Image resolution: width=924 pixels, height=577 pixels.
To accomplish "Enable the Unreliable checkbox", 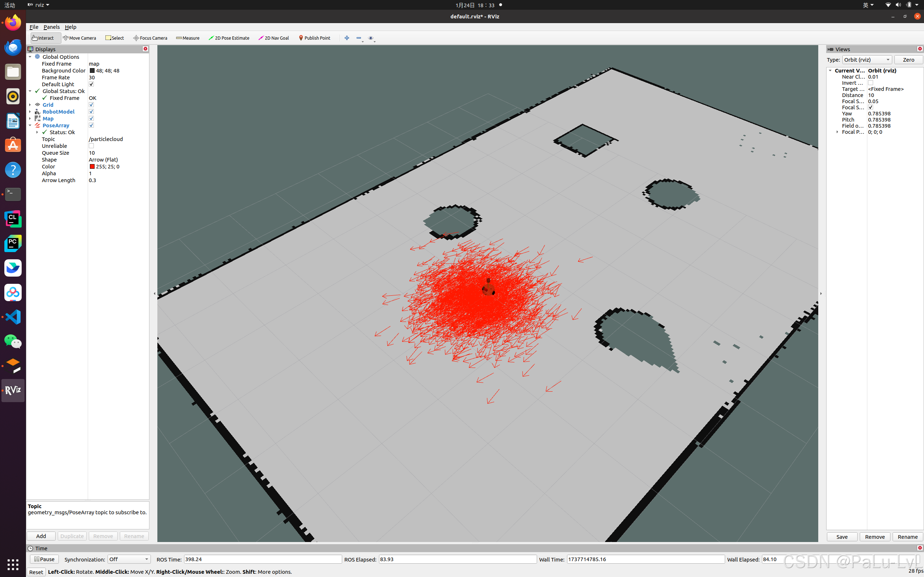I will click(91, 146).
